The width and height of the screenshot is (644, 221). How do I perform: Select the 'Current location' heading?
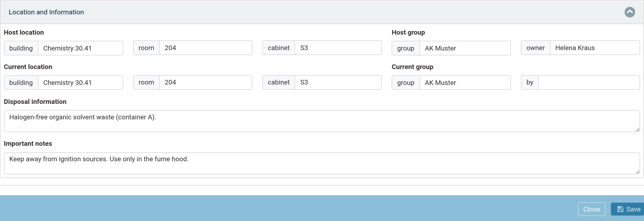pyautogui.click(x=28, y=67)
